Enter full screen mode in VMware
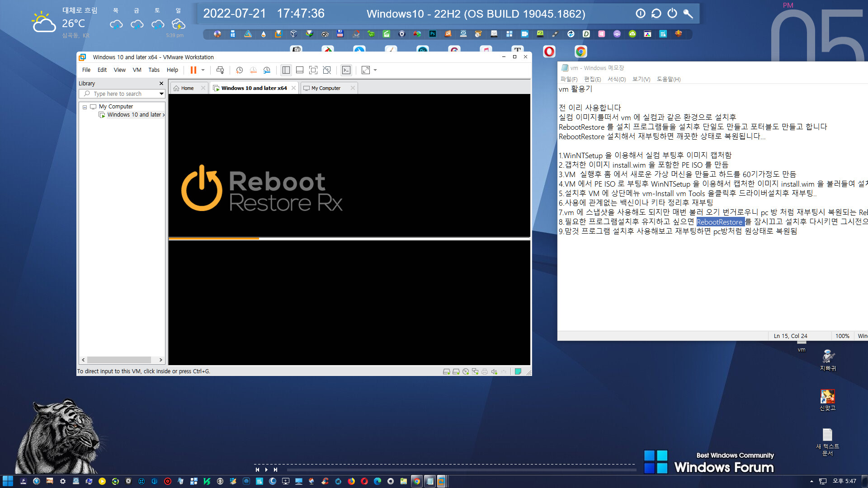Viewport: 868px width, 488px height. point(313,70)
